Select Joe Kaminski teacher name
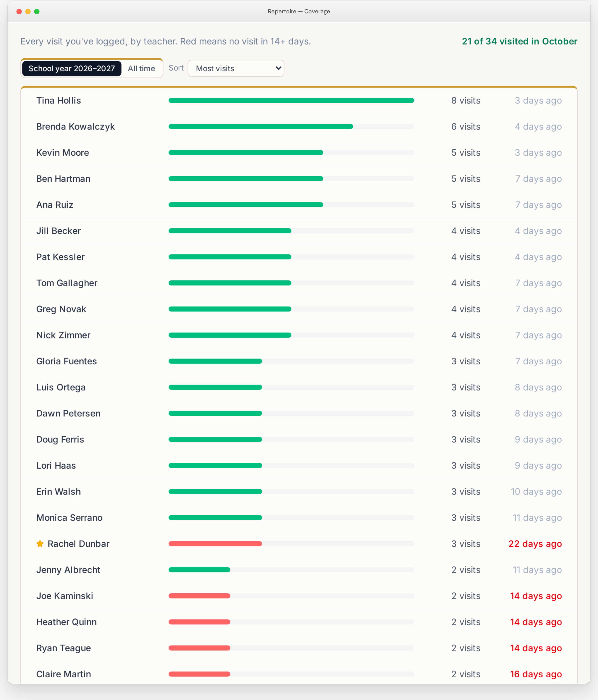Screen dimensions: 598x700 [65, 596]
